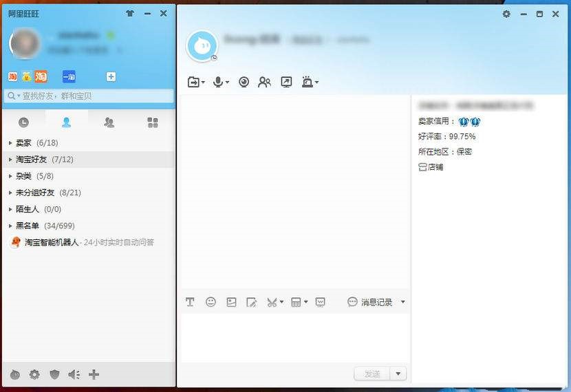This screenshot has width=571, height=392.
Task: Click the calculator icon in chat toolbar
Action: (x=296, y=302)
